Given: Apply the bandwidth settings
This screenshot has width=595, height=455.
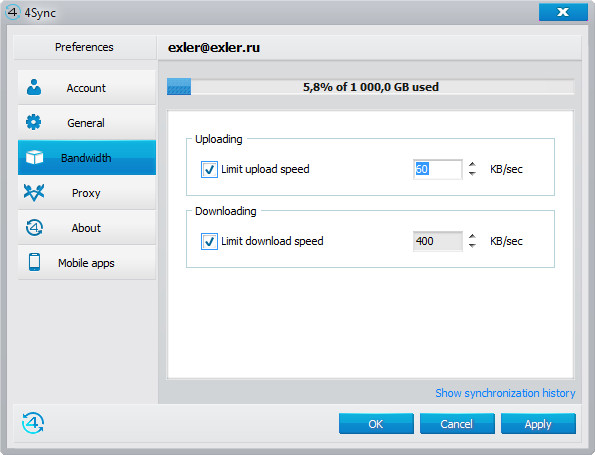Looking at the screenshot, I should click(x=538, y=424).
